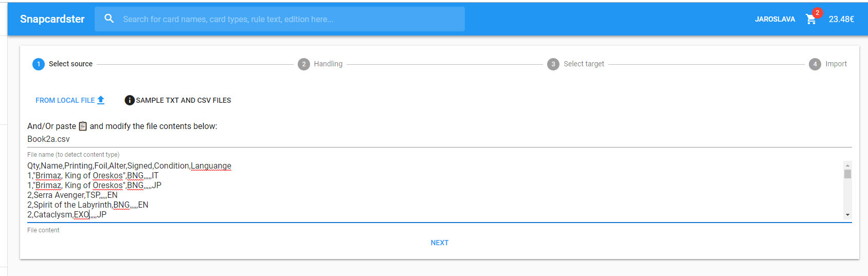Click the cart badge showing 2
The height and width of the screenshot is (276, 868).
tap(817, 13)
